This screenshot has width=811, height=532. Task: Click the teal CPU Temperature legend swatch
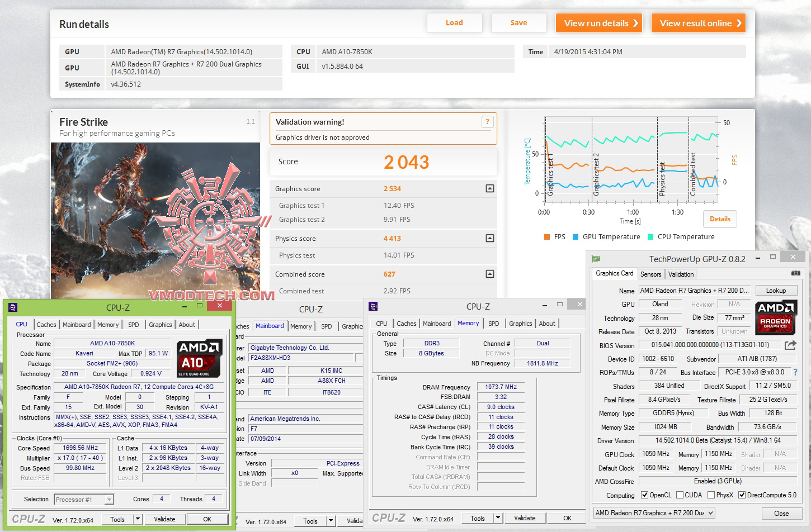pos(650,237)
